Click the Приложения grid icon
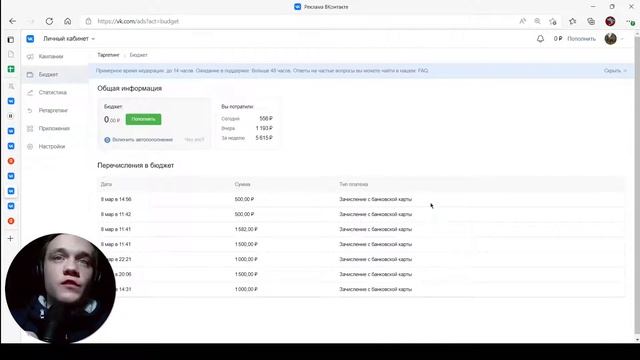Screen dimensions: 640x360 pyautogui.click(x=30, y=128)
